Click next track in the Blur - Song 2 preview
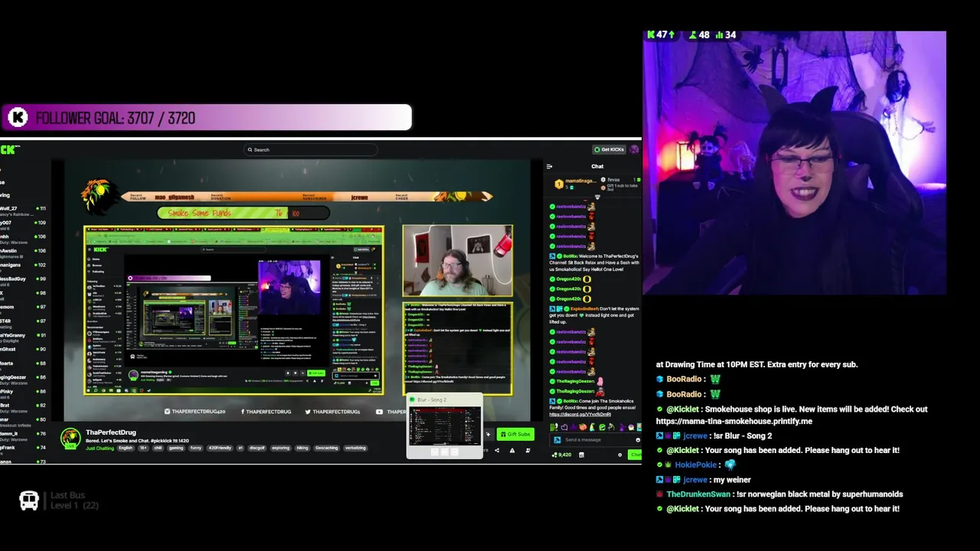 click(x=454, y=452)
